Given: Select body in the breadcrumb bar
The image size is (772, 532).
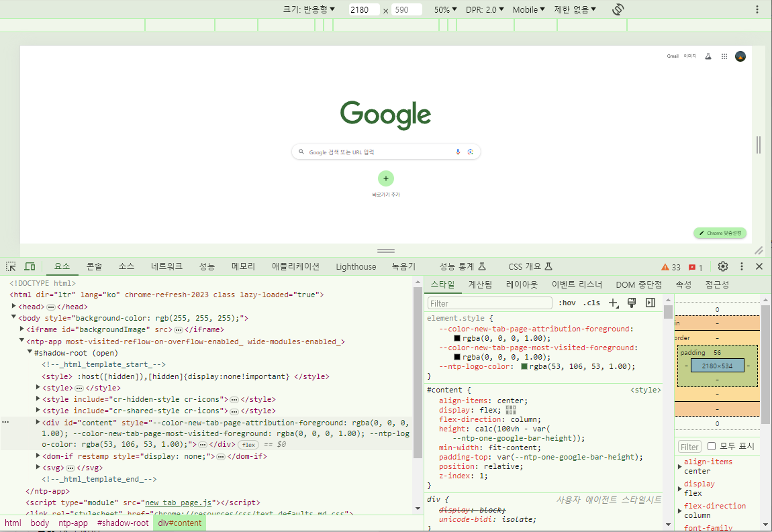Looking at the screenshot, I should click(40, 523).
